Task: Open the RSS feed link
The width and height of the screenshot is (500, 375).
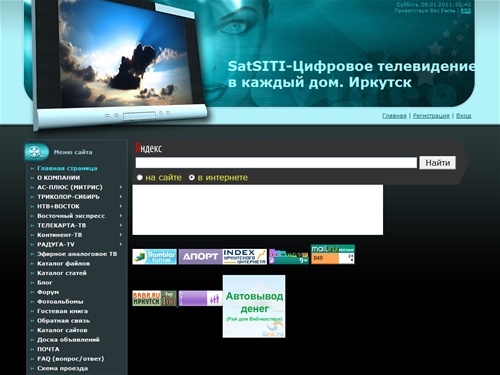Action: coord(466,11)
